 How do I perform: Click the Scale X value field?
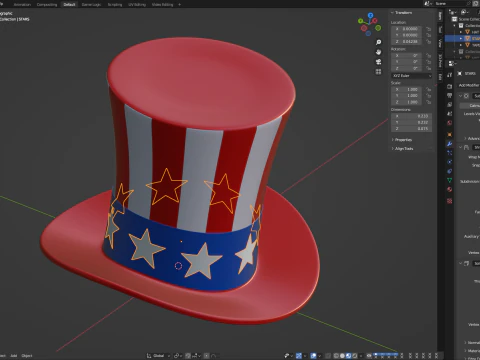407,89
